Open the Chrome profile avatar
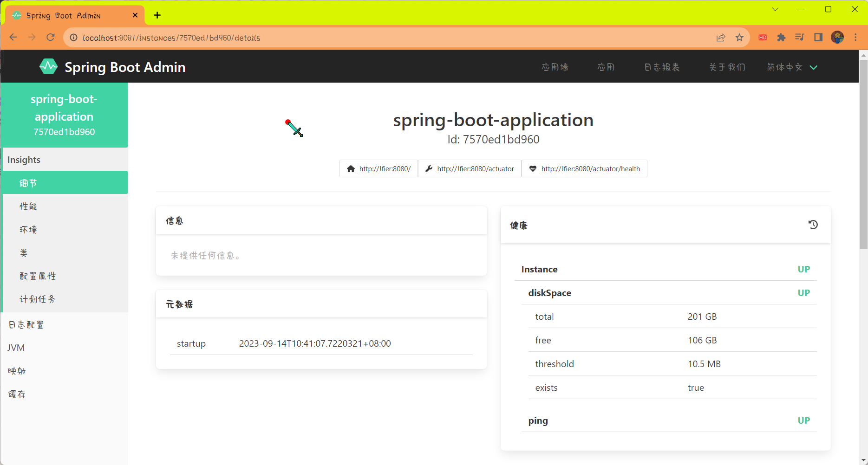This screenshot has width=868, height=465. click(x=837, y=38)
